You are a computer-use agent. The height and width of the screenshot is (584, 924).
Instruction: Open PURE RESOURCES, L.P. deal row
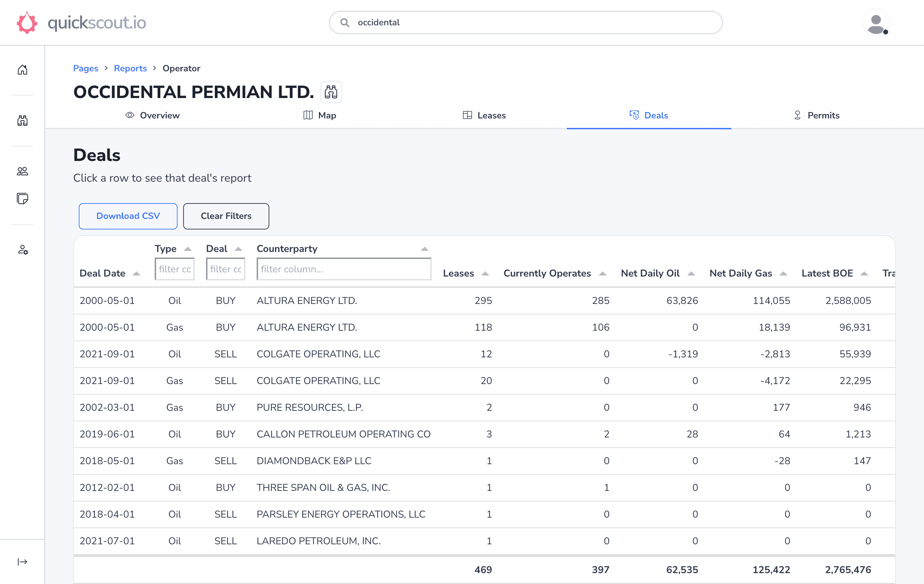[x=484, y=407]
